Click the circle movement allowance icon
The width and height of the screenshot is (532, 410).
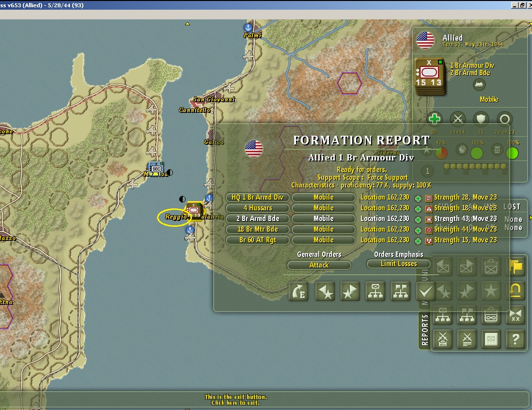[x=504, y=119]
